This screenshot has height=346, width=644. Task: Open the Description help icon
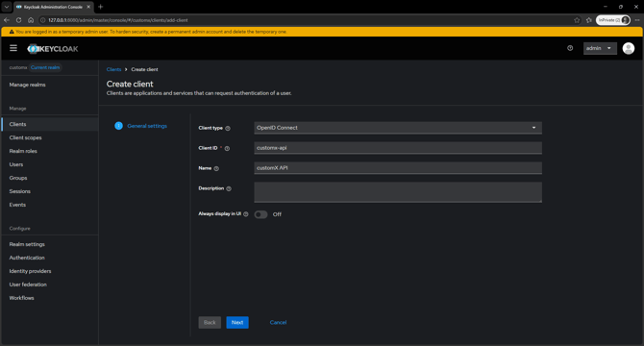pos(229,188)
